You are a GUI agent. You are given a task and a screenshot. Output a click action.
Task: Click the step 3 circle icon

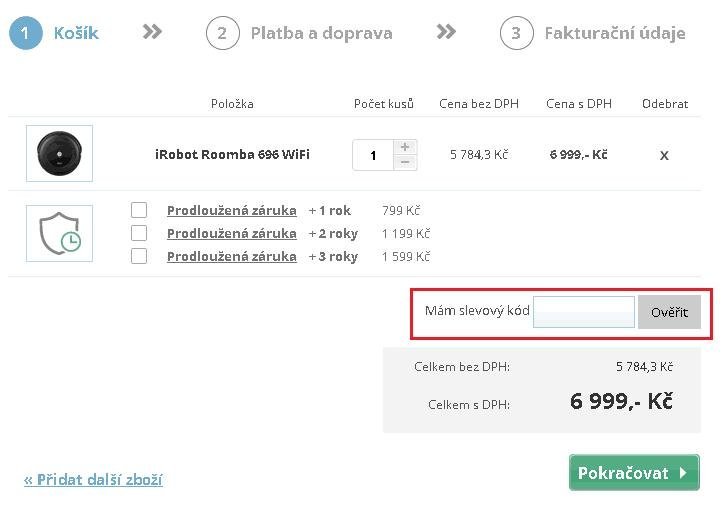tap(517, 33)
